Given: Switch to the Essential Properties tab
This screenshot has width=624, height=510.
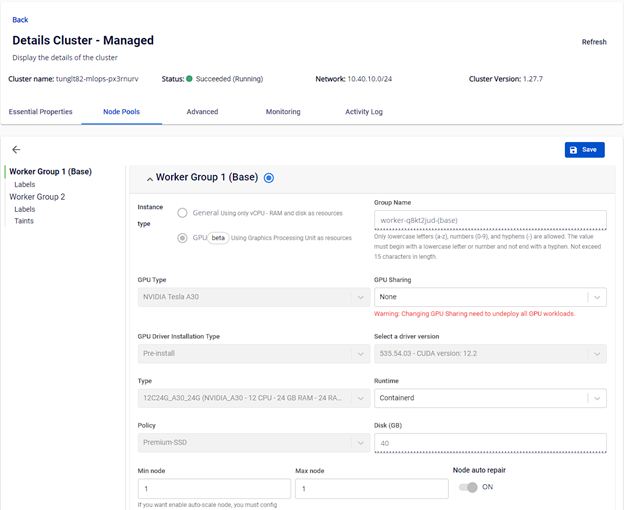Looking at the screenshot, I should [40, 112].
